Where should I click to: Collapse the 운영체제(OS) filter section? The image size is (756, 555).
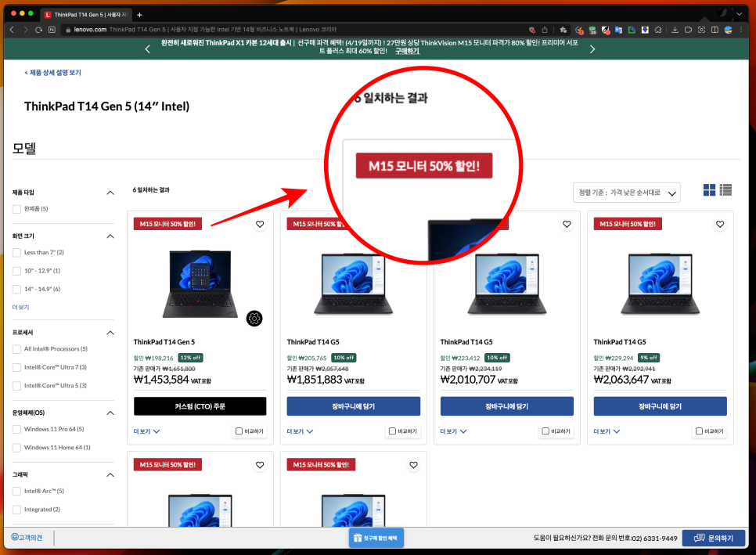click(110, 413)
